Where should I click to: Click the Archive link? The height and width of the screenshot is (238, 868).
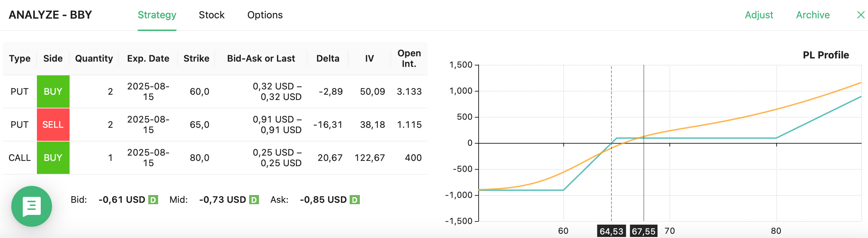[812, 15]
